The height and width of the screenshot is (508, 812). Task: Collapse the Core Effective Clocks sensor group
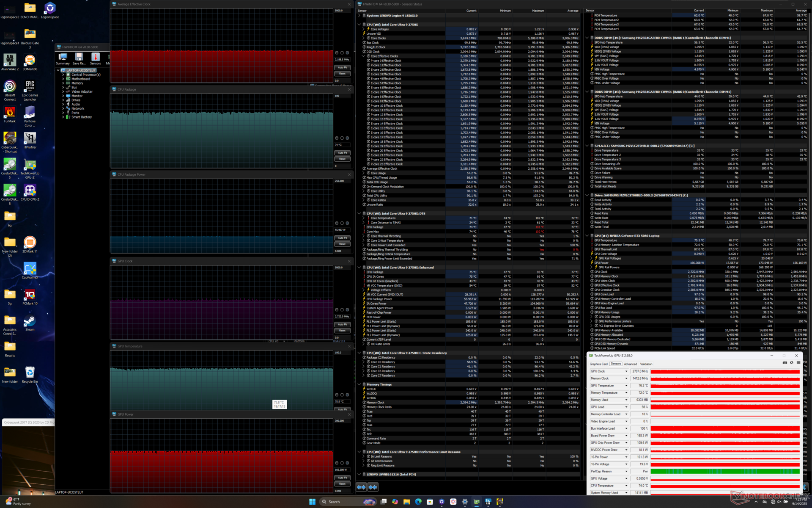coord(363,56)
